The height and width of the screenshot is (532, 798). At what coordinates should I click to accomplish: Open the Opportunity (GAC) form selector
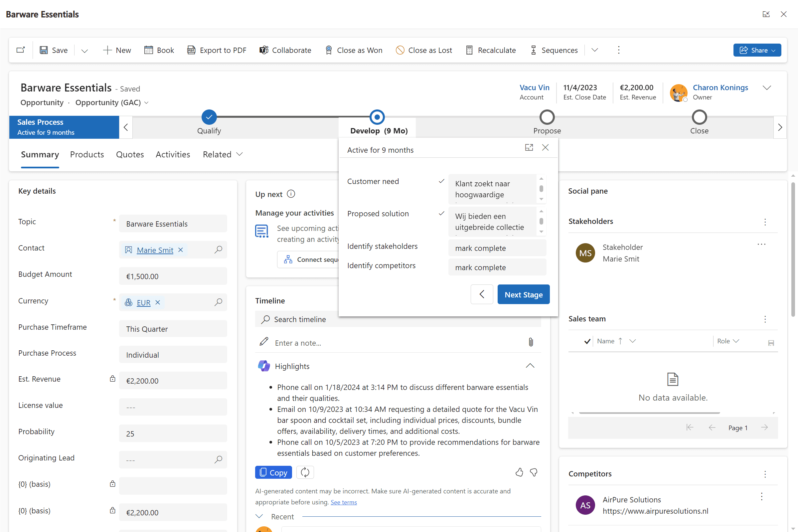111,102
